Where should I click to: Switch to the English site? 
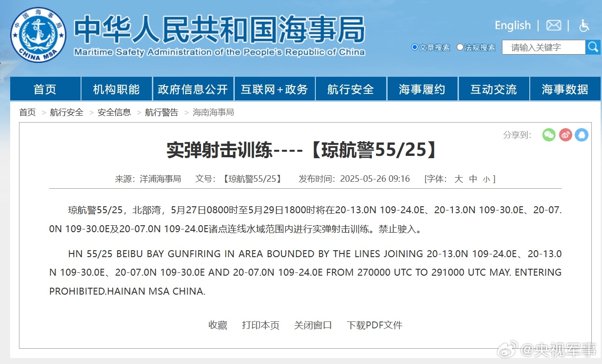pos(513,25)
